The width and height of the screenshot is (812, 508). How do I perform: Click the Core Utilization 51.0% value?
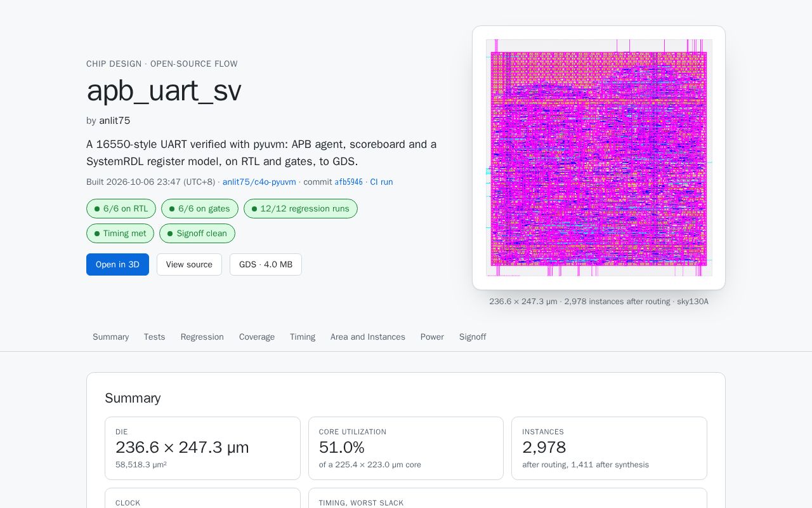coord(342,448)
